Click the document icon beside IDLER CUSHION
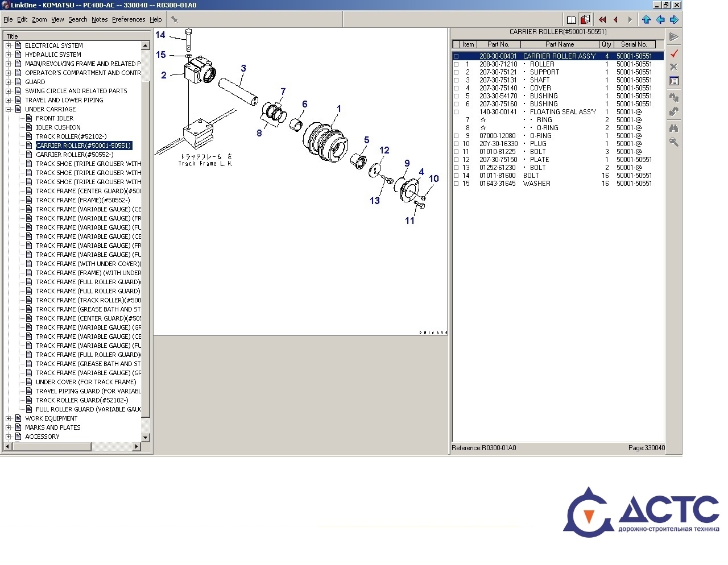Screen dimensions: 728x565 (x=29, y=127)
